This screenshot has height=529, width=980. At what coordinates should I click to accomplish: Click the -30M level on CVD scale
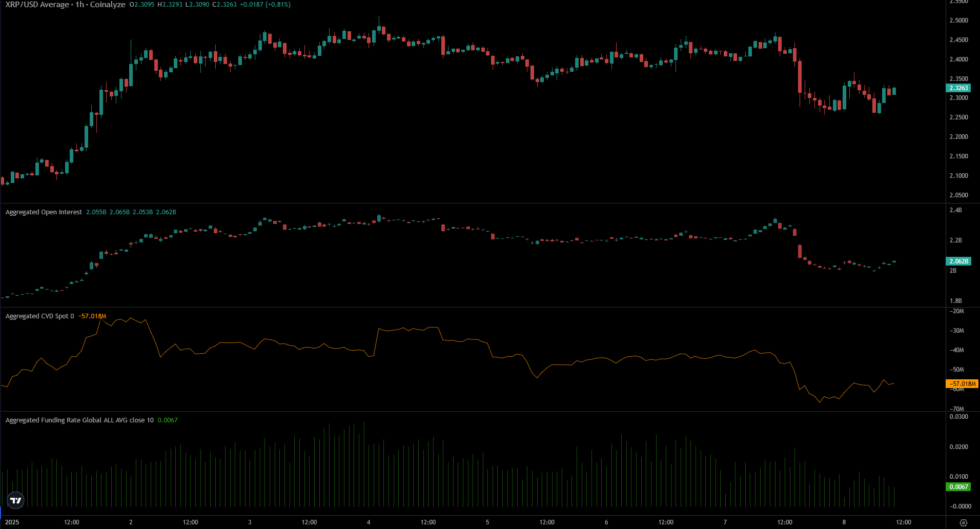tap(956, 331)
